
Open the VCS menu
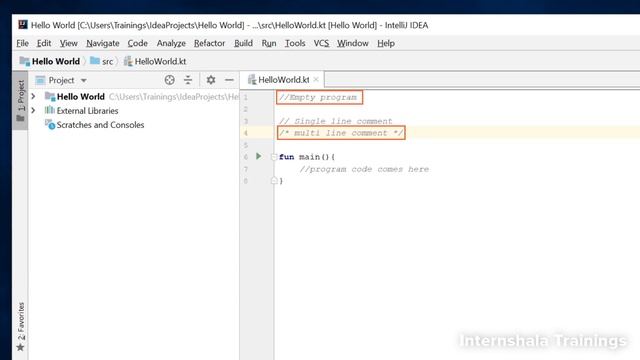coord(321,43)
